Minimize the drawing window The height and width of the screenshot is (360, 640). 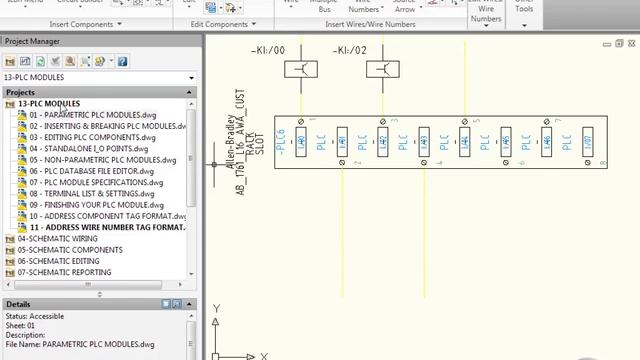click(607, 44)
